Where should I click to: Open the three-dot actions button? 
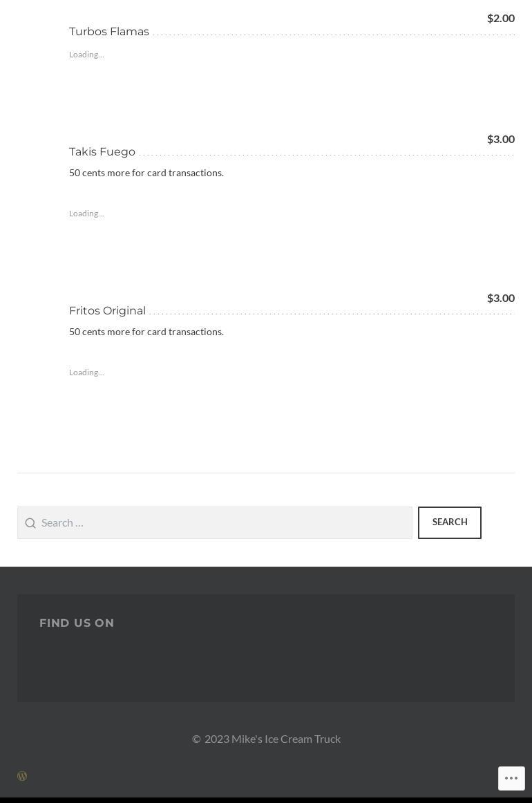pos(511,778)
